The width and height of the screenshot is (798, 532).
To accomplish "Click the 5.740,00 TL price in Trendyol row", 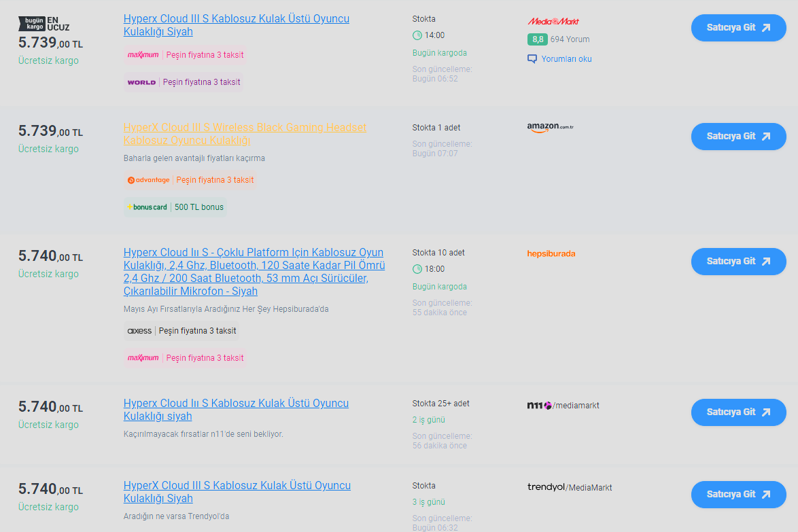I will tap(50, 489).
